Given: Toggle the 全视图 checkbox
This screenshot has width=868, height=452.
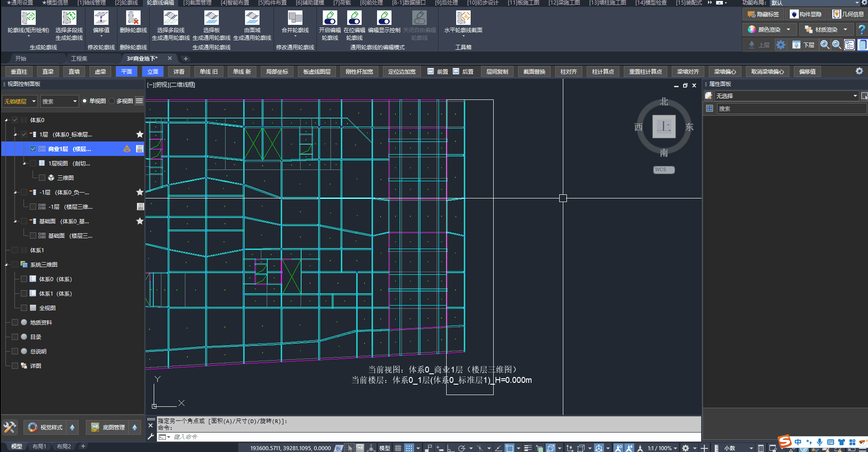Looking at the screenshot, I should pos(24,308).
